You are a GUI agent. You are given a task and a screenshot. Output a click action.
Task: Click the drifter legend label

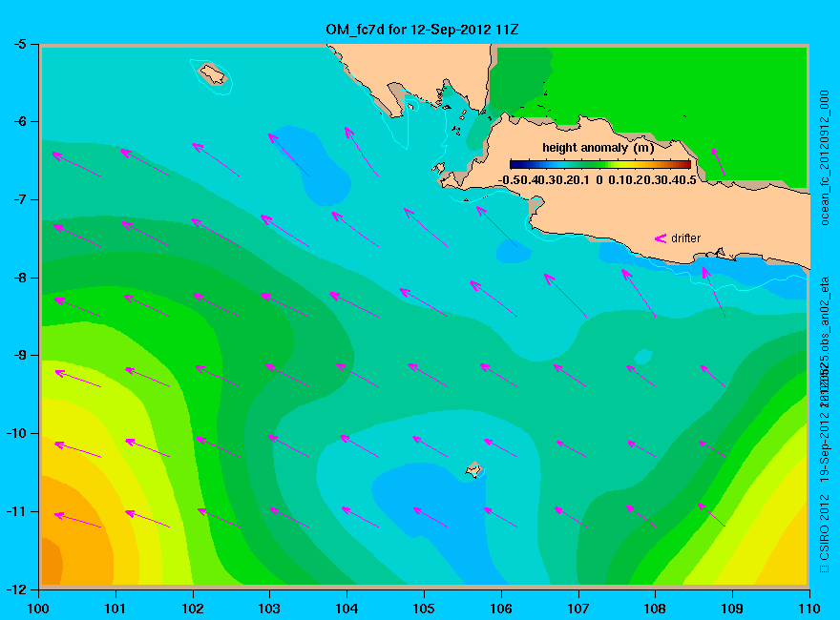pyautogui.click(x=685, y=238)
